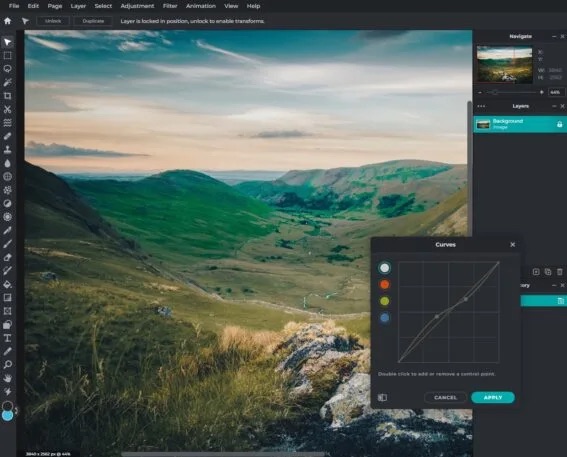Click the Navigate zoom slider
Screen dimensions: 567x457
click(511, 93)
